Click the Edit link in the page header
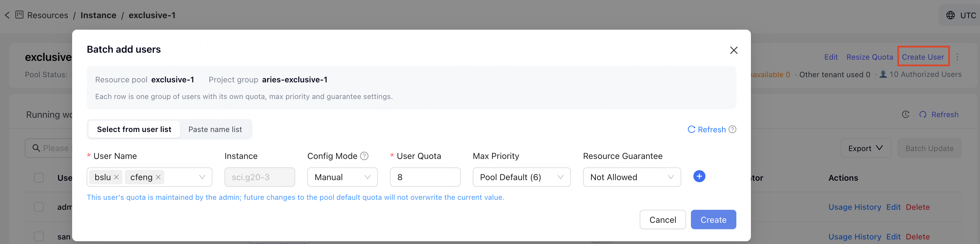Screen dimensions: 980x244 (x=831, y=57)
